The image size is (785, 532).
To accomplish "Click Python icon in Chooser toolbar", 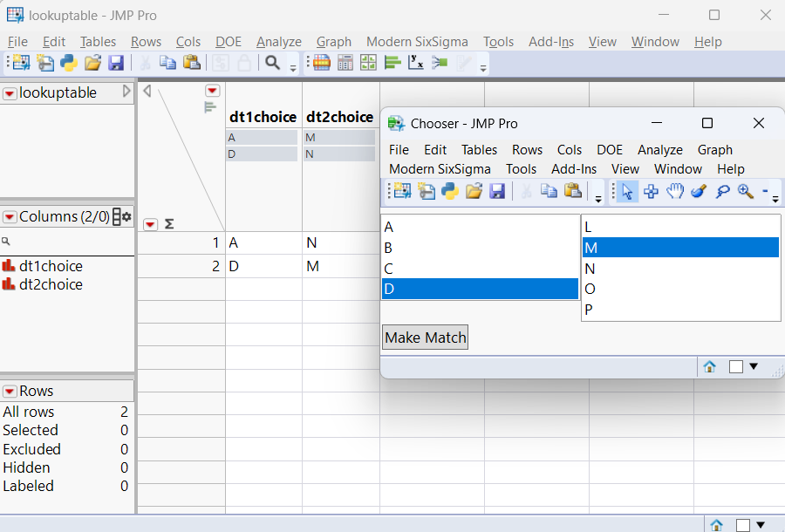I will point(449,191).
